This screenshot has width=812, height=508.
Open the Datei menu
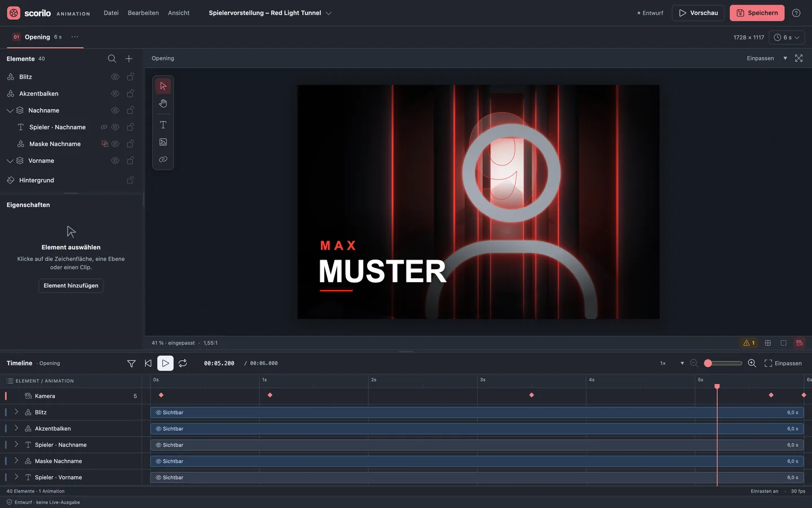tap(111, 13)
